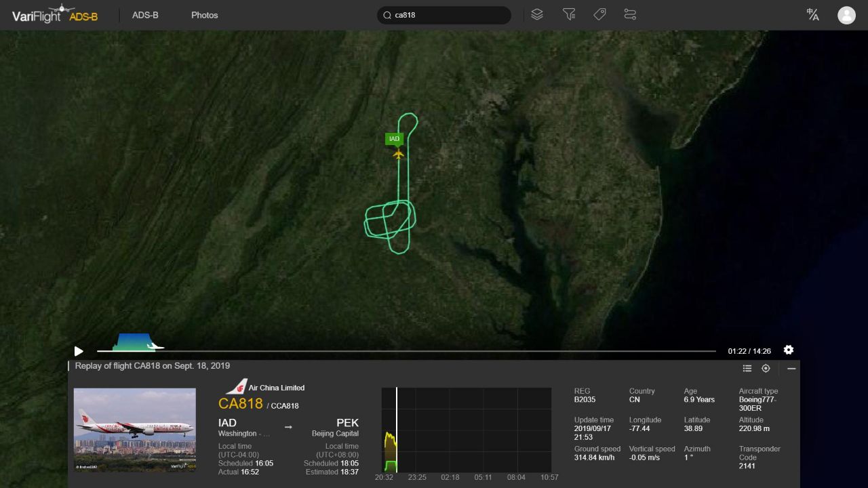Image resolution: width=868 pixels, height=488 pixels.
Task: Click the IAD departure airport code
Action: pyautogui.click(x=227, y=423)
